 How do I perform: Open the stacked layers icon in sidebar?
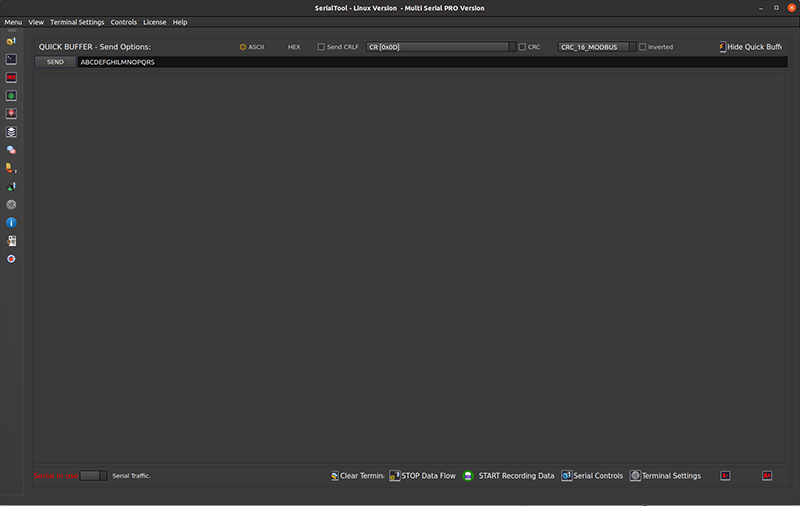tap(11, 132)
